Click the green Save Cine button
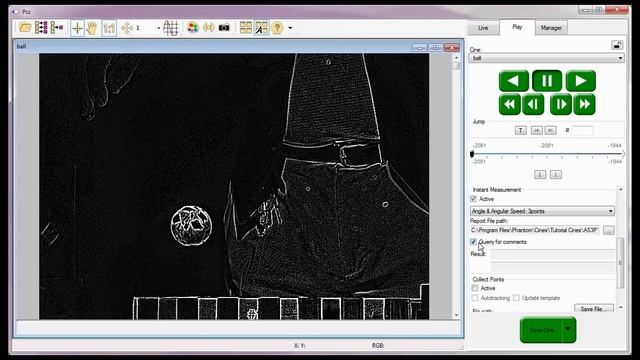This screenshot has width=640, height=360. pos(541,330)
